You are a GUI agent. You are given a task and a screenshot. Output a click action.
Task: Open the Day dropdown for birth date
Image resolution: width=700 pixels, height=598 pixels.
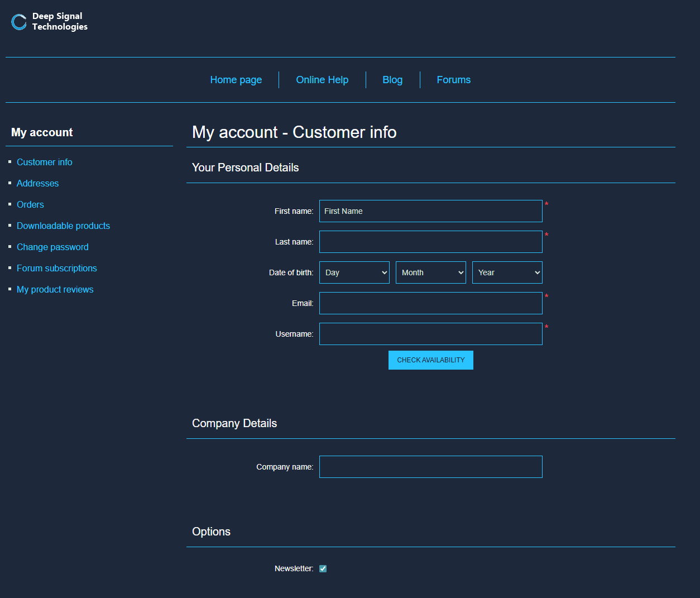point(354,272)
